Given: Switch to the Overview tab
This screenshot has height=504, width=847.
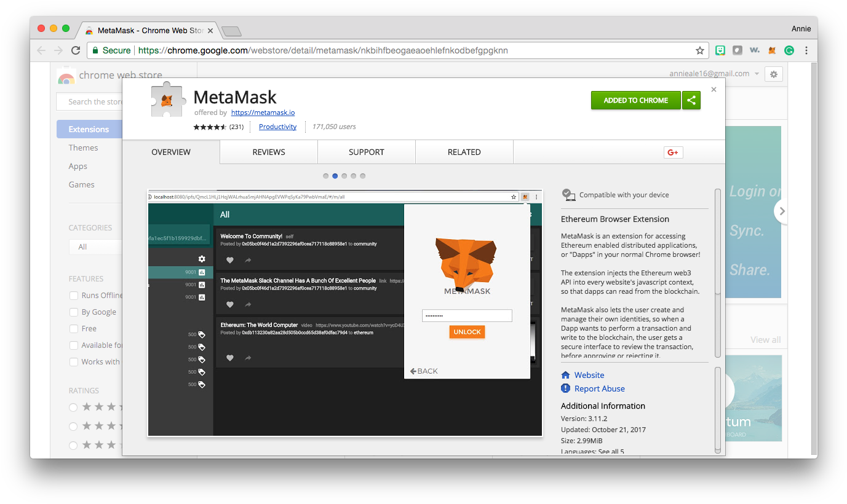Looking at the screenshot, I should (171, 152).
